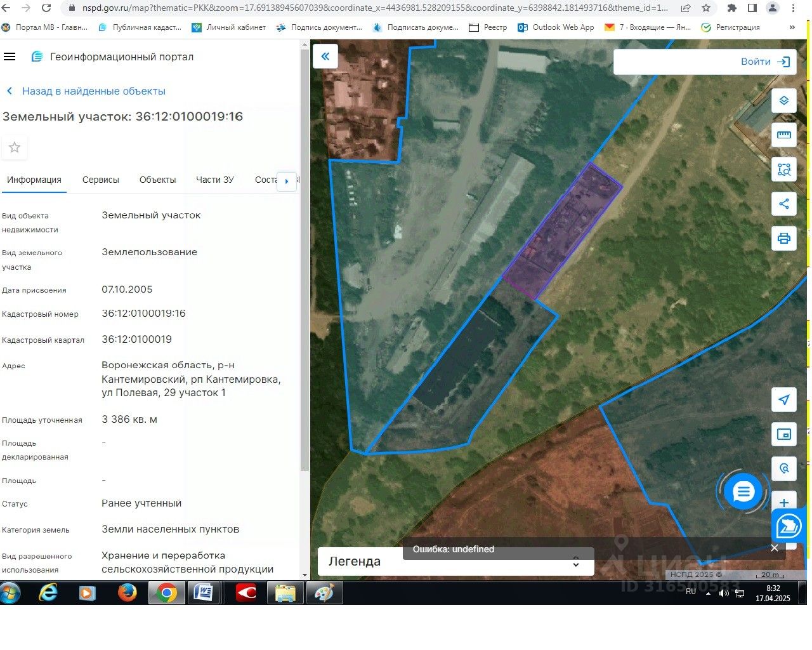Click the cadastral quarter value 36:12:0100019
Screen dimensions: 812x650
coord(136,339)
